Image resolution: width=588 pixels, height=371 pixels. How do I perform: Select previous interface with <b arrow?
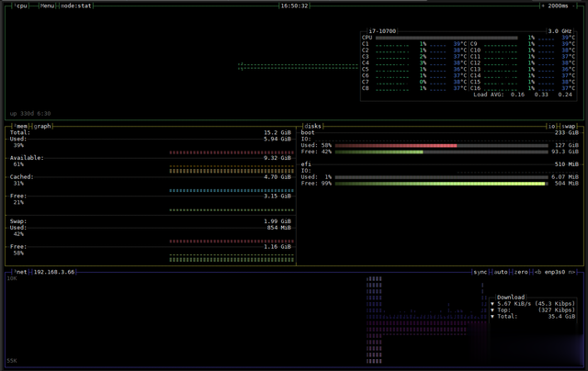coord(537,272)
